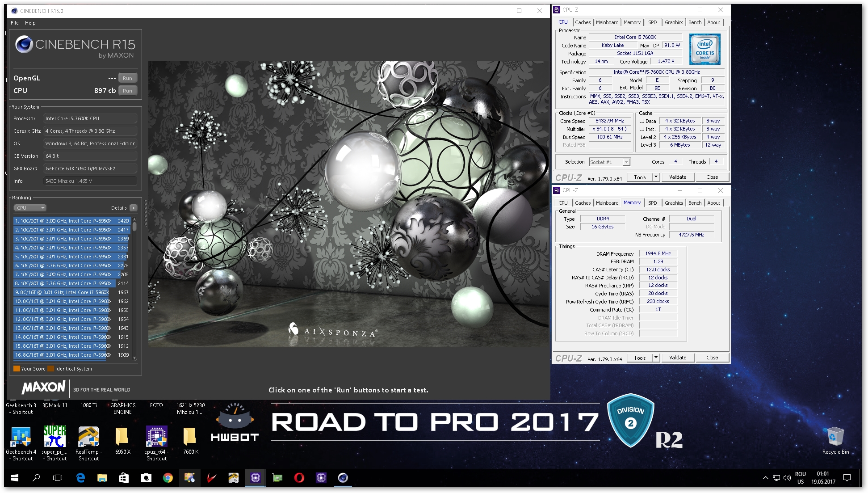Show hidden system tray icons
This screenshot has height=493, width=868.
coord(765,478)
